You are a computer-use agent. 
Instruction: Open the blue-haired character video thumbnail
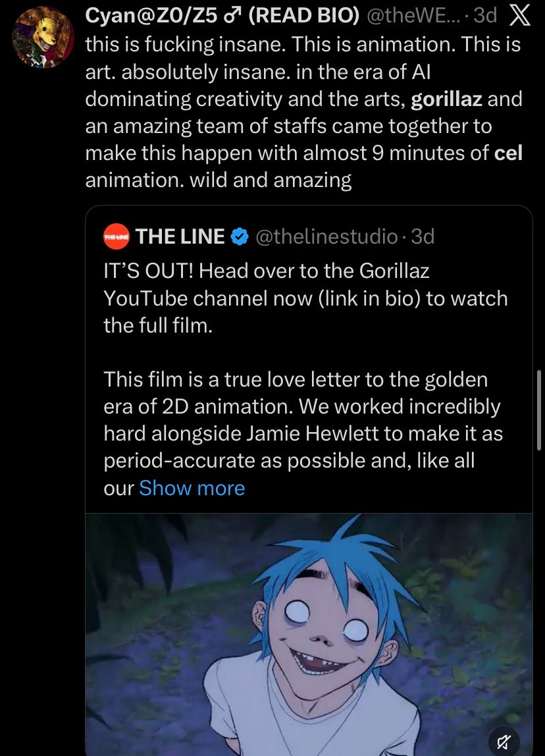309,632
